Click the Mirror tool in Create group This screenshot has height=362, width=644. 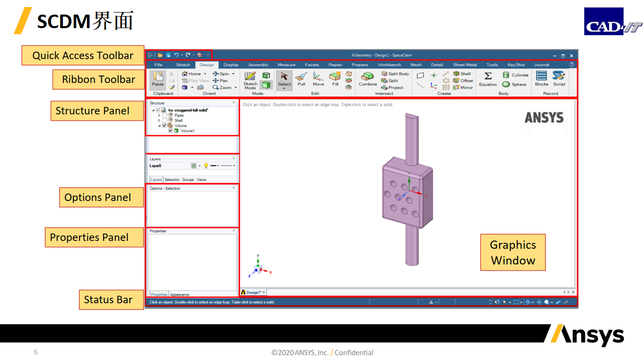(x=463, y=87)
